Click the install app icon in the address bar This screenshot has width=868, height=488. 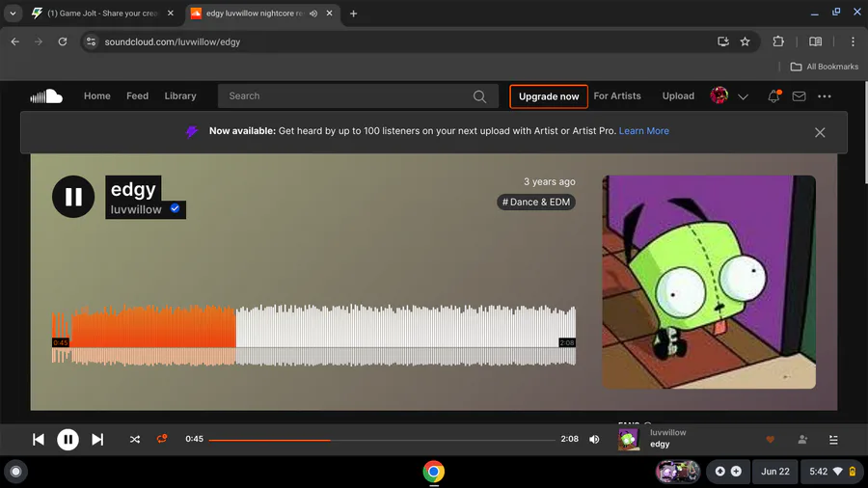[723, 41]
